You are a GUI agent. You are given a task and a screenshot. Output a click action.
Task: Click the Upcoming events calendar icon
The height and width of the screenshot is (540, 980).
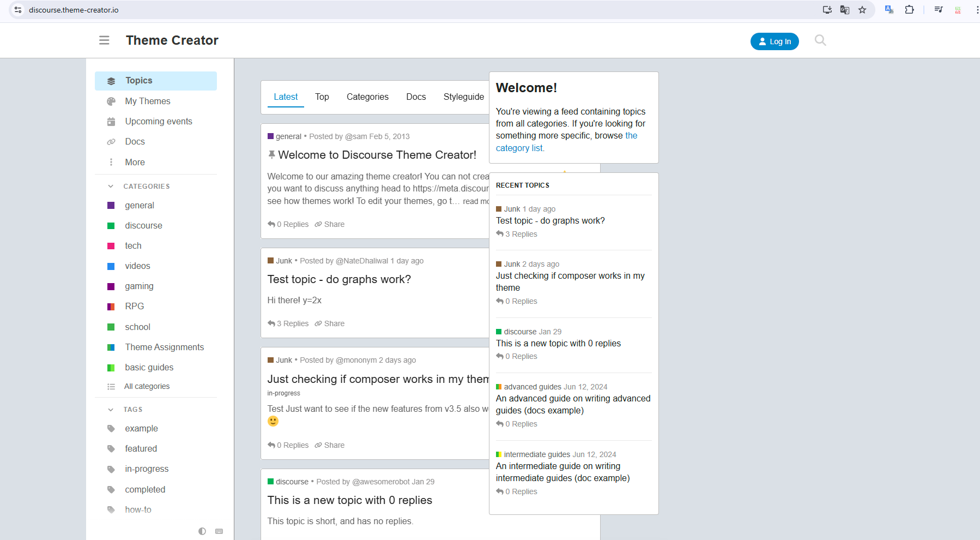(x=111, y=122)
